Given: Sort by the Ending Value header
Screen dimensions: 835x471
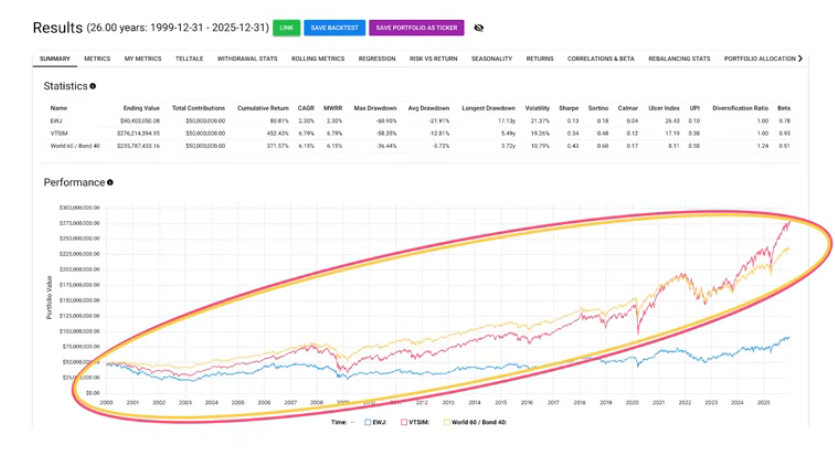Looking at the screenshot, I should click(x=141, y=108).
